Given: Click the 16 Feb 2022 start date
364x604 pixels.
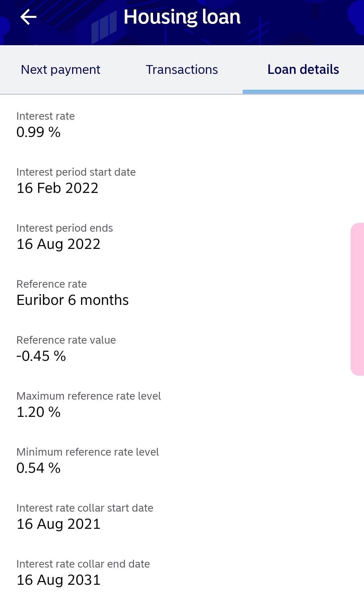Looking at the screenshot, I should click(x=57, y=188).
